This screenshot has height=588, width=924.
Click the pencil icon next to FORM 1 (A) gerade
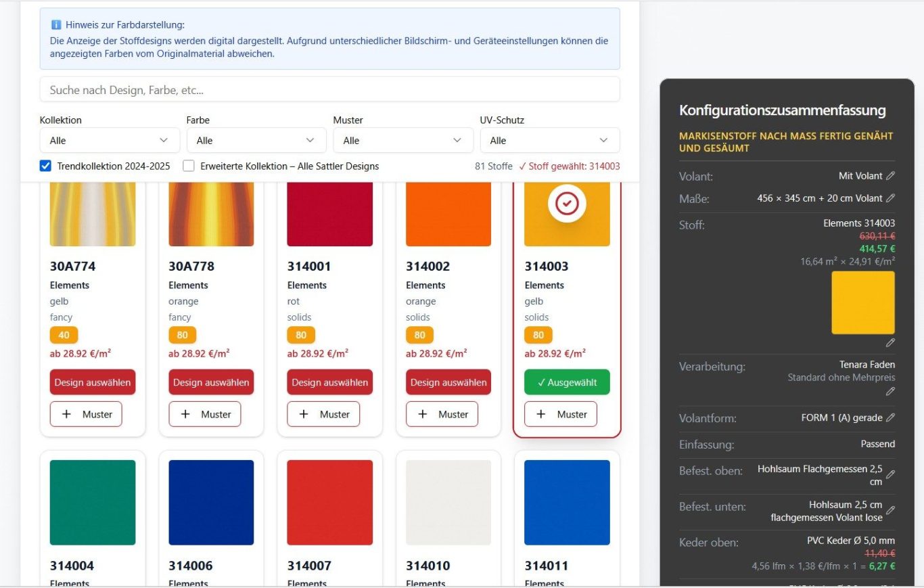[x=890, y=418]
